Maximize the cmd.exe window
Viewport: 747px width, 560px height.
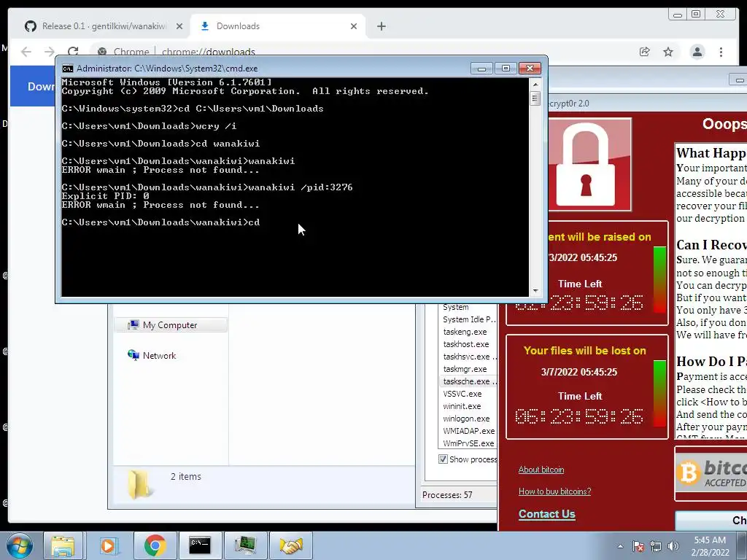click(506, 69)
